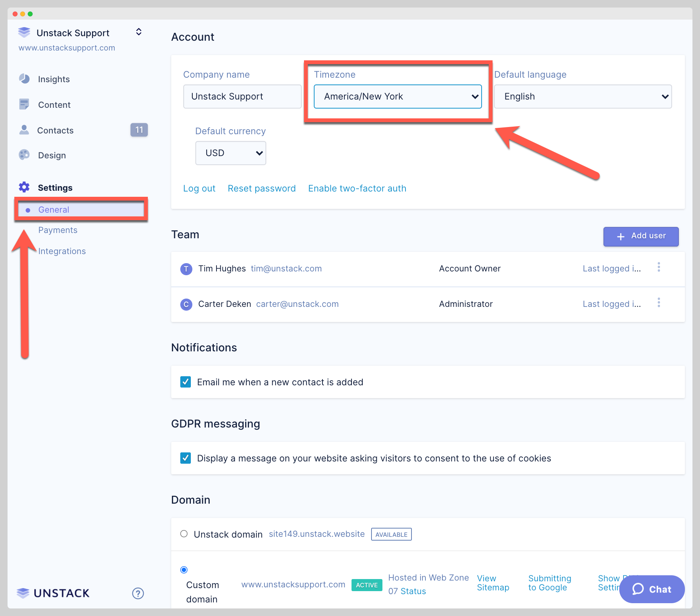Click the Design palette icon

coord(24,155)
